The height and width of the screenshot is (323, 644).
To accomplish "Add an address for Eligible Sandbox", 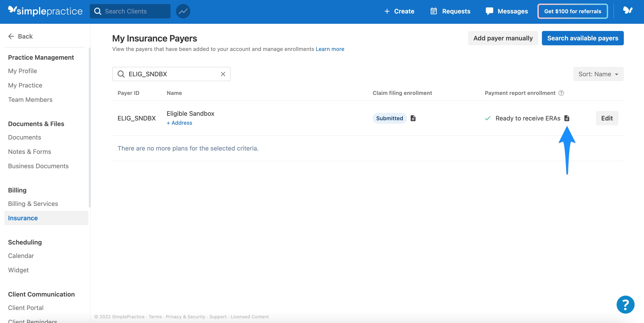I will (x=179, y=123).
